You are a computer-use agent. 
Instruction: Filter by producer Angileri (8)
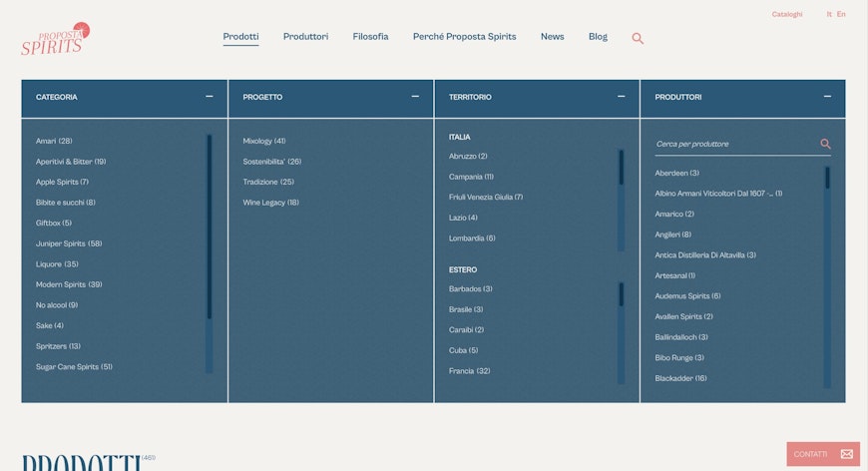[x=673, y=235]
